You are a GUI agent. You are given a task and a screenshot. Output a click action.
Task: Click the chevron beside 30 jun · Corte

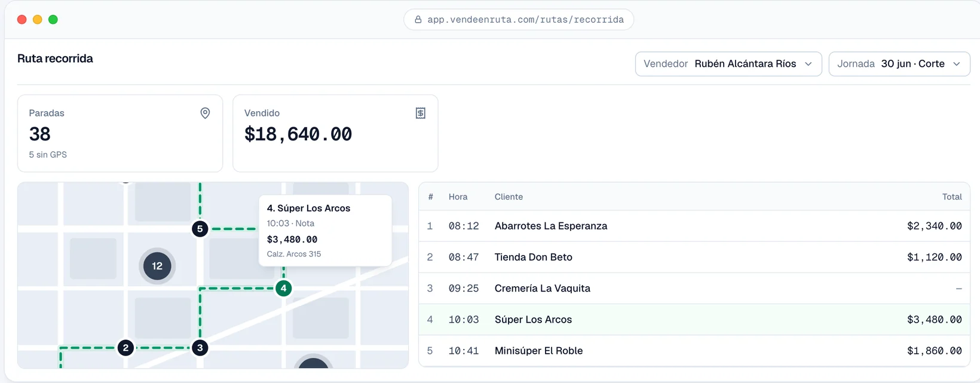coord(957,64)
